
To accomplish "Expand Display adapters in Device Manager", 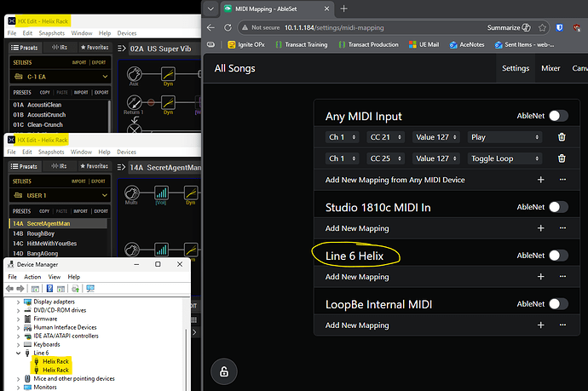I will [x=18, y=302].
